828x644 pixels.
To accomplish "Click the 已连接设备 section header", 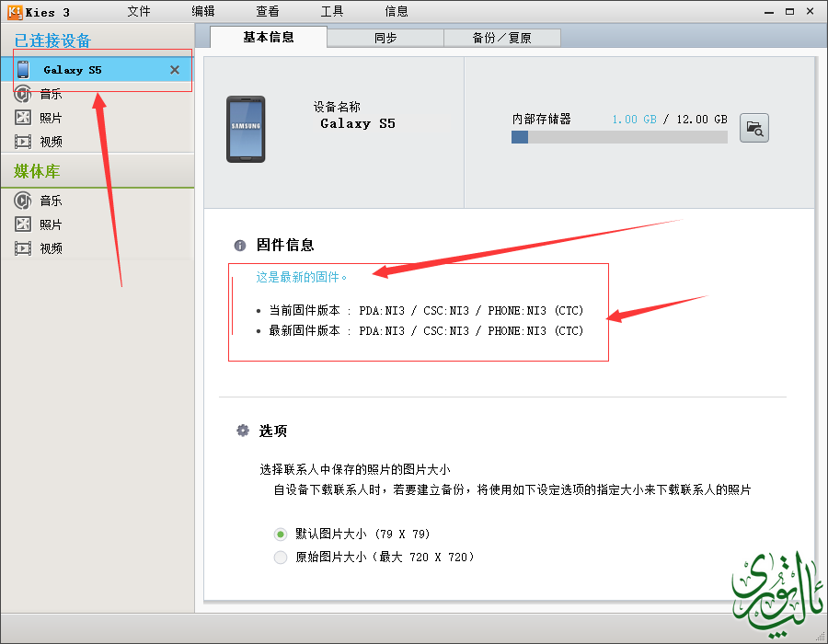I will [52, 40].
